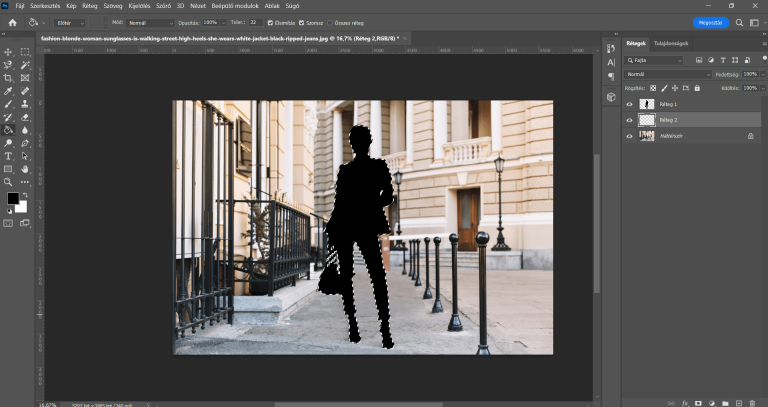
Task: Open the layer blend mode Normál dropdown
Action: pyautogui.click(x=668, y=74)
